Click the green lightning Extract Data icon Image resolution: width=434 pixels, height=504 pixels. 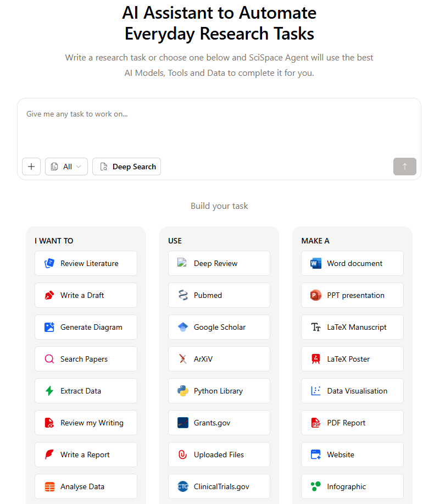click(49, 391)
